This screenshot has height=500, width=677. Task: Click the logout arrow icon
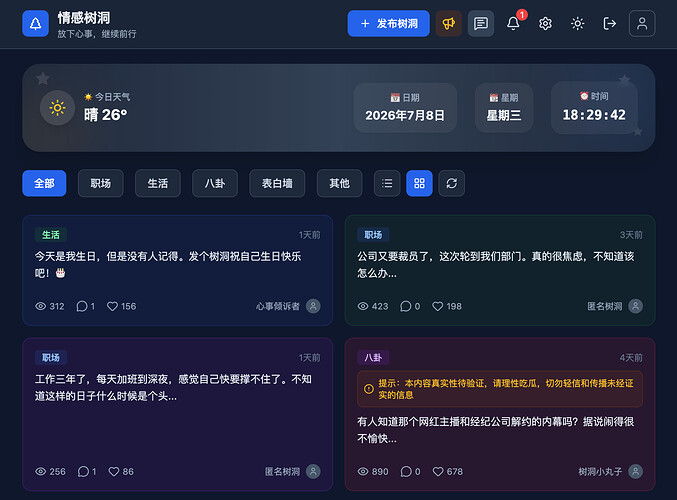(610, 23)
